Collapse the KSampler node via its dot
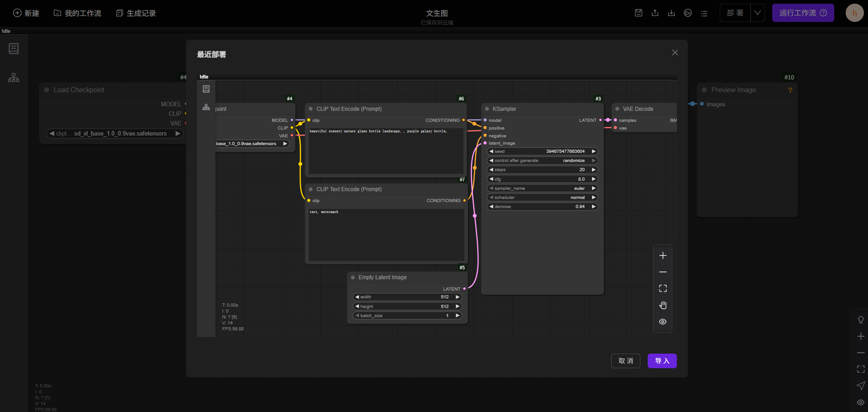The height and width of the screenshot is (412, 868). [487, 109]
